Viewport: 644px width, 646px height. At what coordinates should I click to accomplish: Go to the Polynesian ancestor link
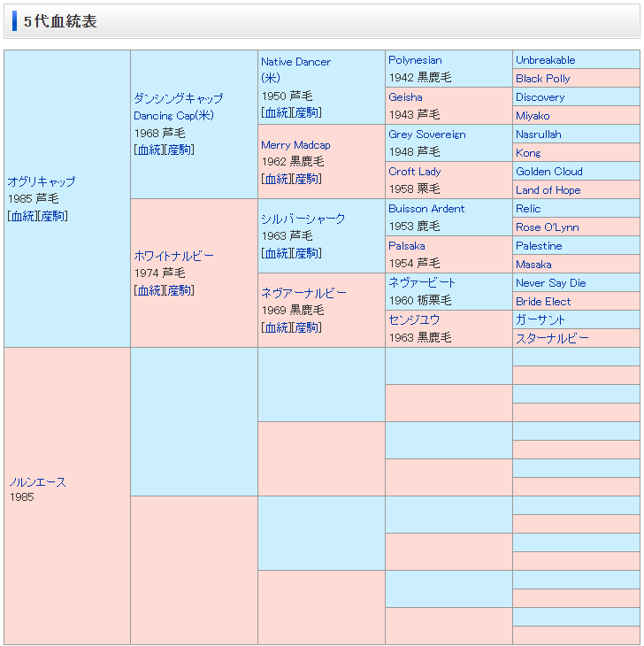[415, 60]
